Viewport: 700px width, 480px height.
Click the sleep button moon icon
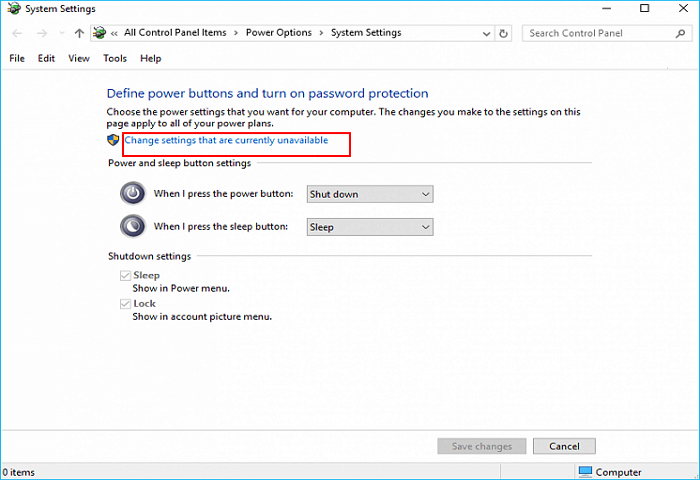133,227
